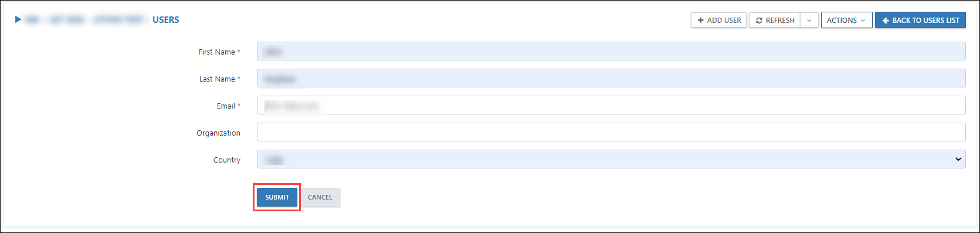Click the USERS heading in breadcrumb
The image size is (980, 233).
pyautogui.click(x=166, y=20)
